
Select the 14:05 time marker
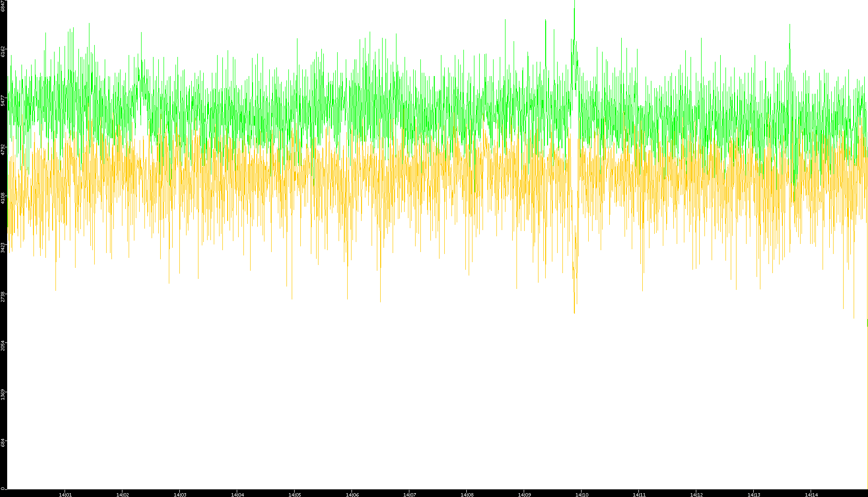[x=295, y=494]
